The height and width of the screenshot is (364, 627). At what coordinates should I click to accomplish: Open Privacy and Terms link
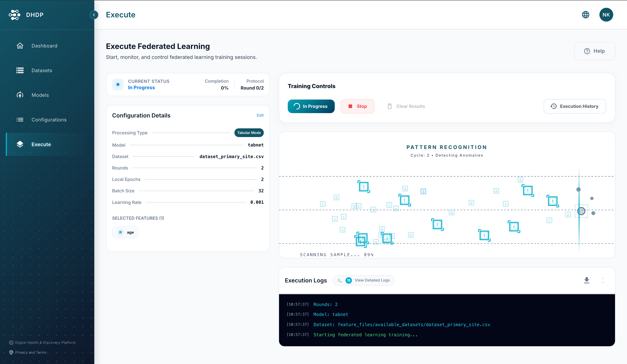pyautogui.click(x=31, y=352)
